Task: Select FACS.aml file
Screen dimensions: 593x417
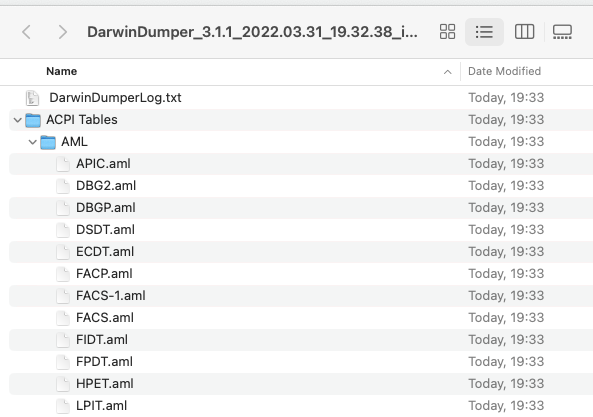Action: [x=105, y=318]
